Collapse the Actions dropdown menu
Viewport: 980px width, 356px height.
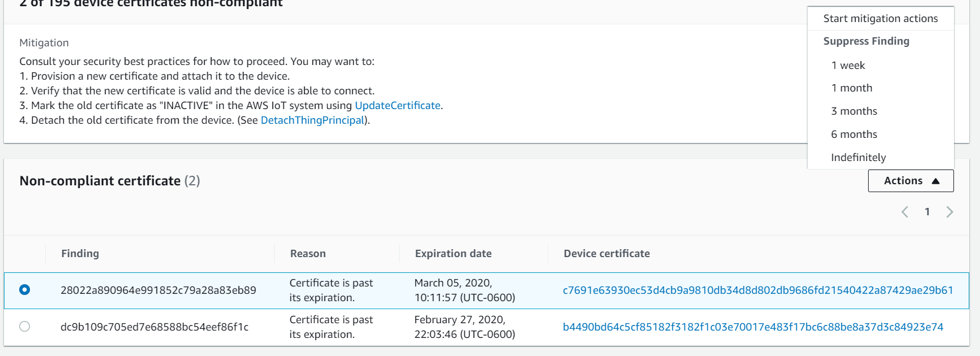tap(910, 181)
